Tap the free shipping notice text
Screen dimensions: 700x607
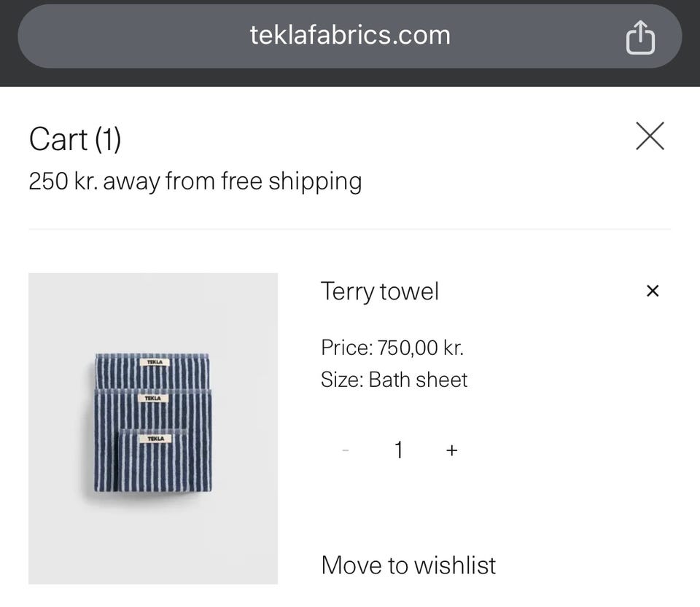[195, 181]
